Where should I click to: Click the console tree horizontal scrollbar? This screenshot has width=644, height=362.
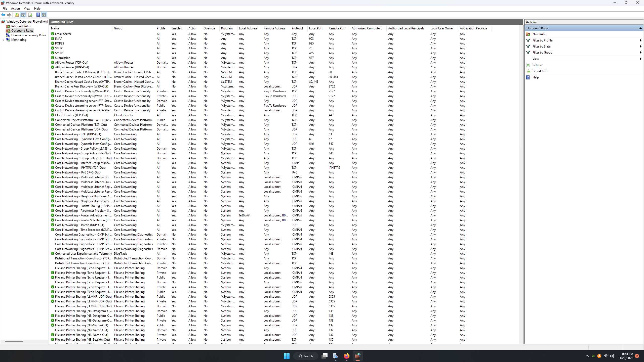[14, 341]
